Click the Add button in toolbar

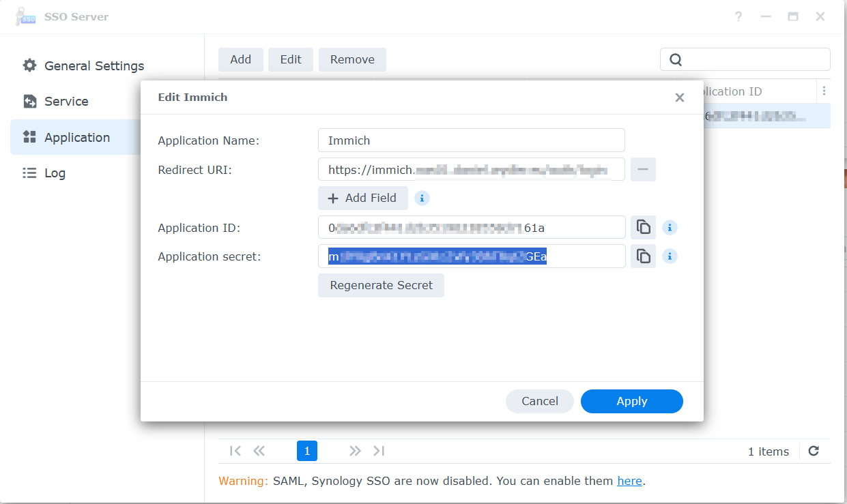(240, 59)
